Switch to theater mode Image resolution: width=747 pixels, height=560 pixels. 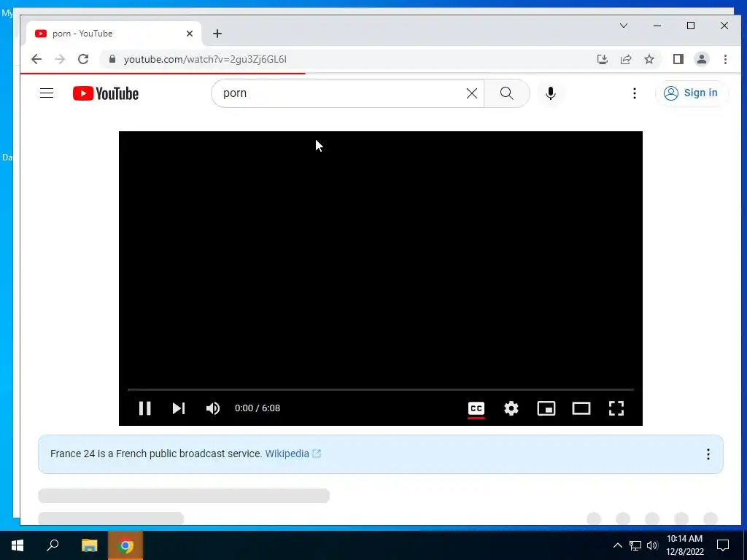[581, 408]
